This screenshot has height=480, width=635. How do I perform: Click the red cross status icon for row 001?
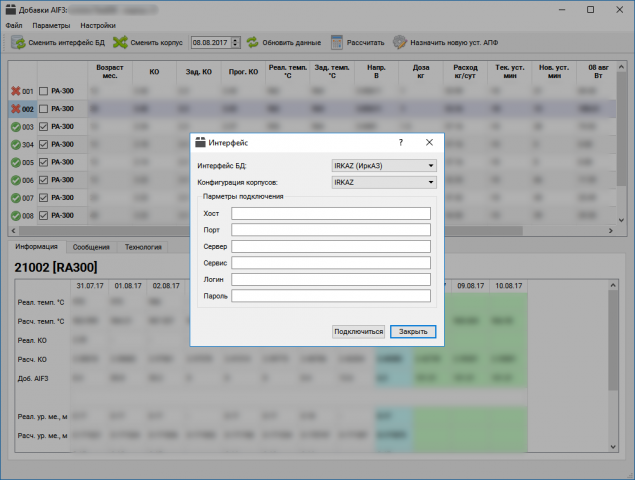pyautogui.click(x=15, y=91)
